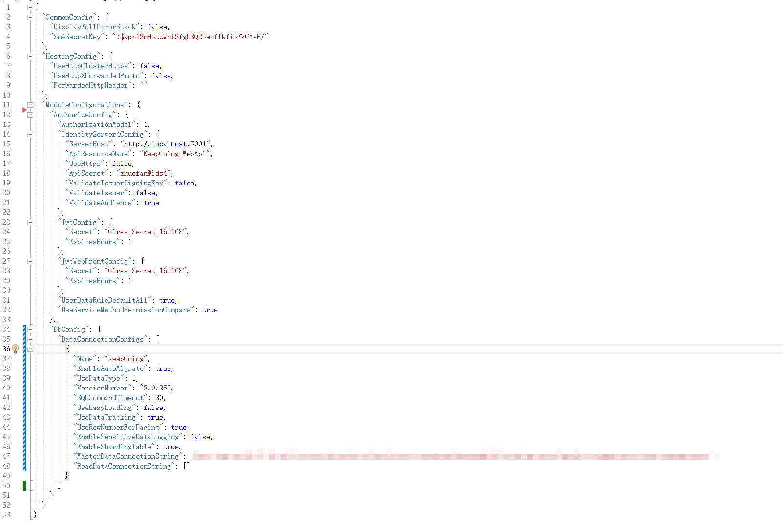Screen dimensions: 783x532
Task: Click the UseLazyLoading key
Action: (105, 408)
